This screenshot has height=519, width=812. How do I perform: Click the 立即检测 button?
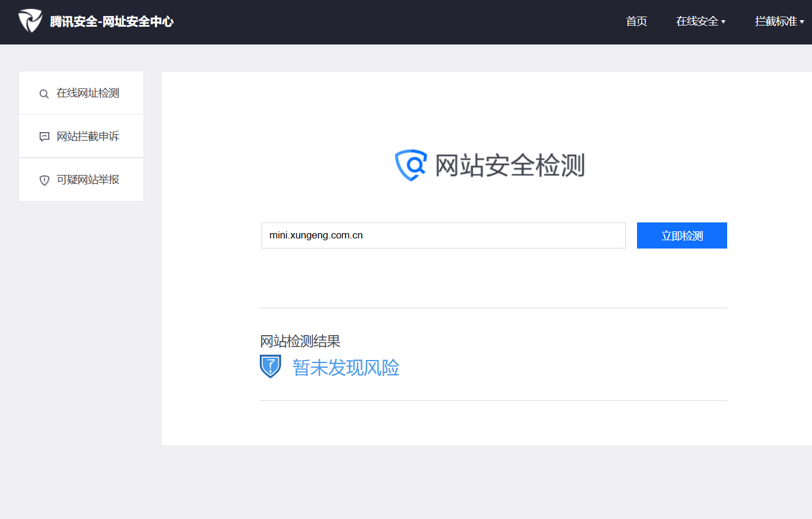[682, 235]
